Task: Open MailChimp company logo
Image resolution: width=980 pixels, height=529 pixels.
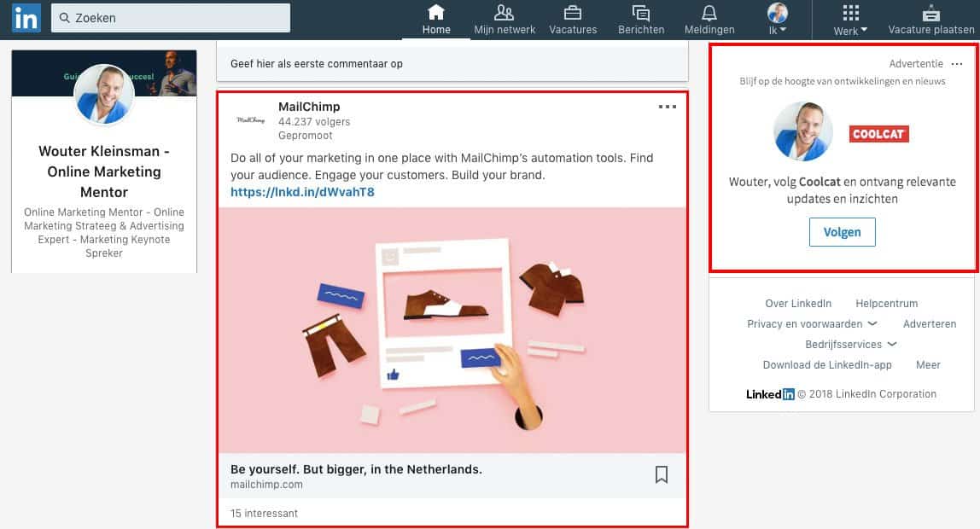Action: coord(251,120)
